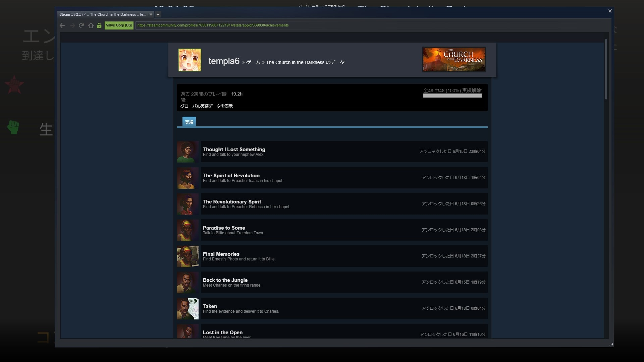Click The Spirit of Revolution achievement icon
Viewport: 644px width, 362px height.
click(188, 178)
